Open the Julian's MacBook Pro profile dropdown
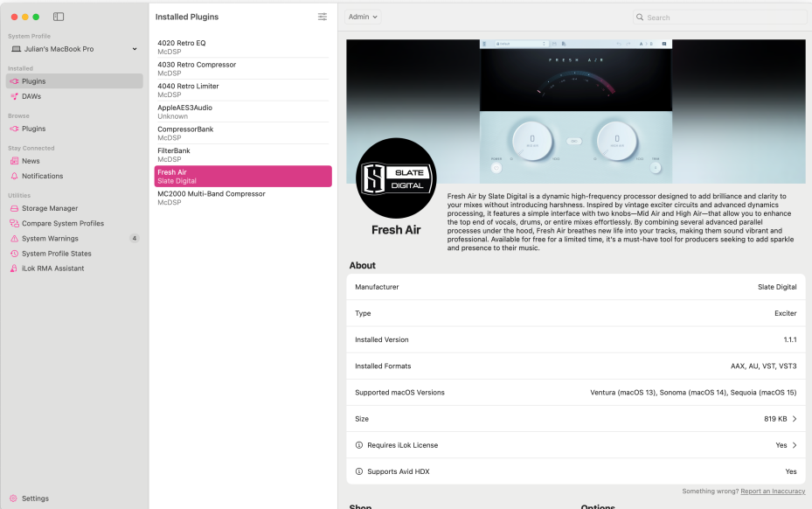Screen dimensions: 812x509 [x=74, y=49]
